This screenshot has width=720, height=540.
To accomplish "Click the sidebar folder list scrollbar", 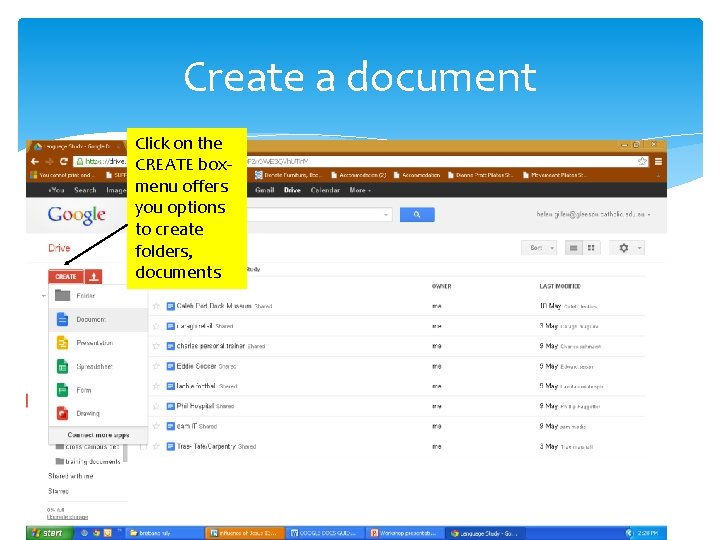I will (x=125, y=452).
